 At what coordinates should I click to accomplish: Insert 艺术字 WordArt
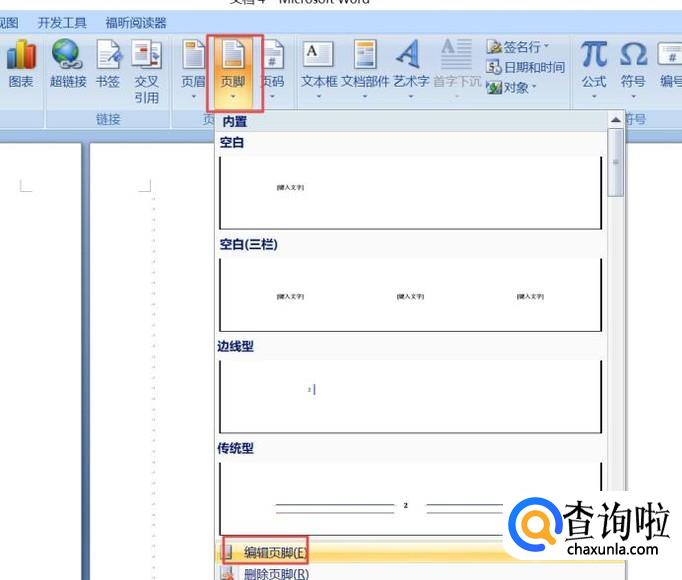pos(411,70)
